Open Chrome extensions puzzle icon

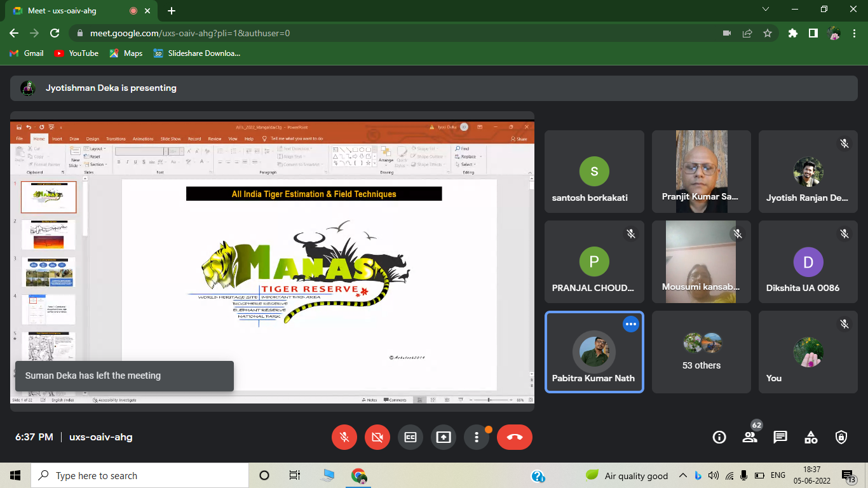(x=792, y=33)
